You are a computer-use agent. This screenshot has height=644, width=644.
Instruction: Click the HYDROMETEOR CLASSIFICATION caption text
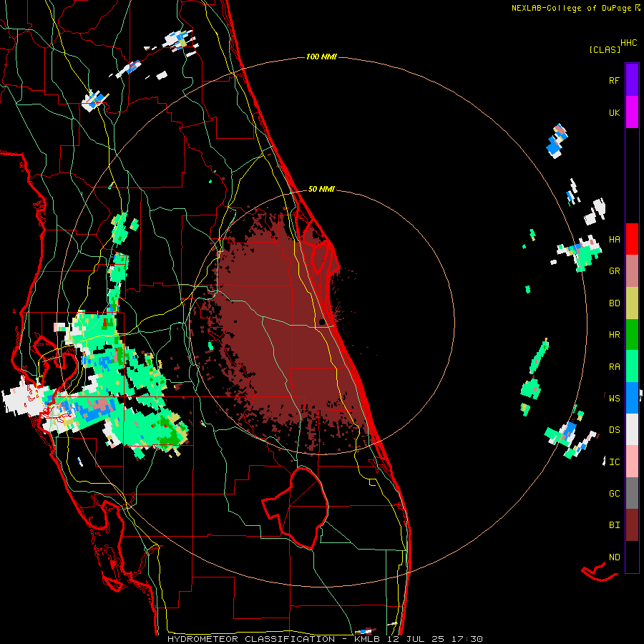point(251,639)
